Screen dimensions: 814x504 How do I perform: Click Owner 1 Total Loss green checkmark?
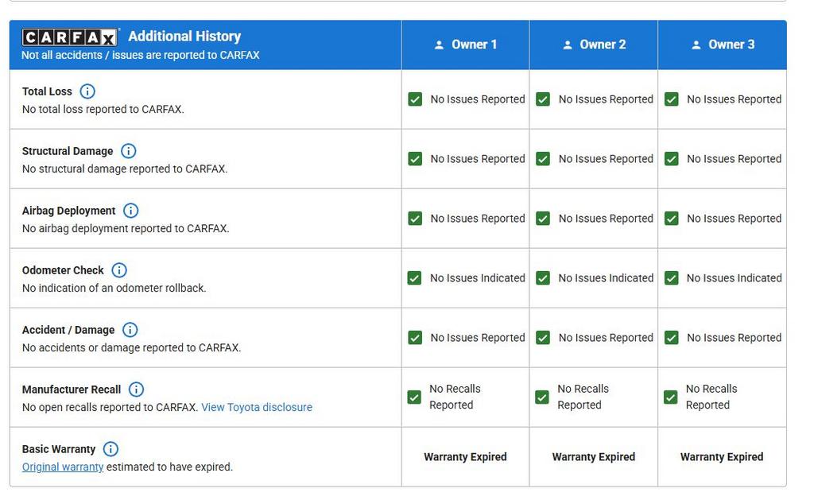pyautogui.click(x=415, y=99)
